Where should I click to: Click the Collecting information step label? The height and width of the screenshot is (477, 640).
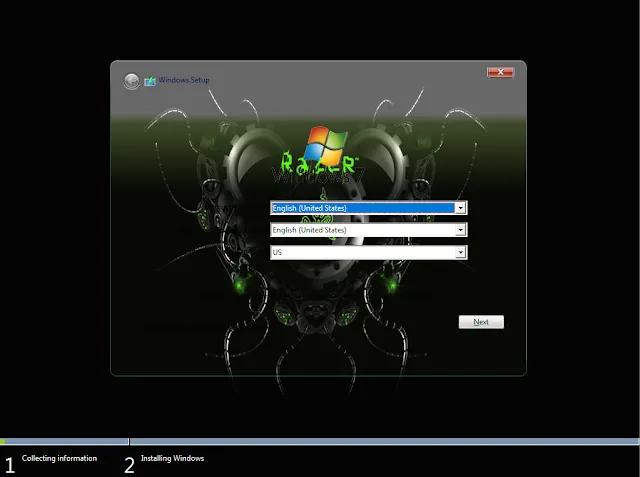click(x=59, y=458)
